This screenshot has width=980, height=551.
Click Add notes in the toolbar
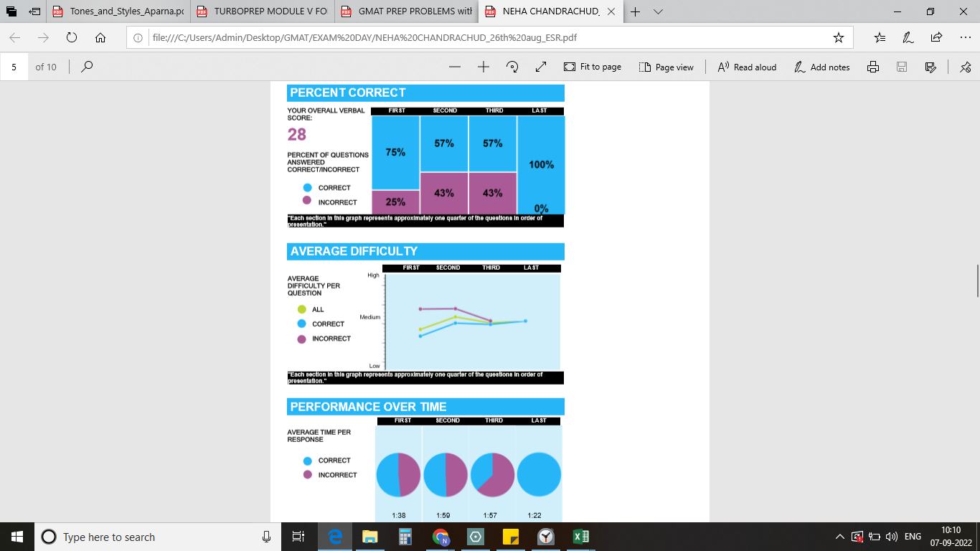(821, 67)
